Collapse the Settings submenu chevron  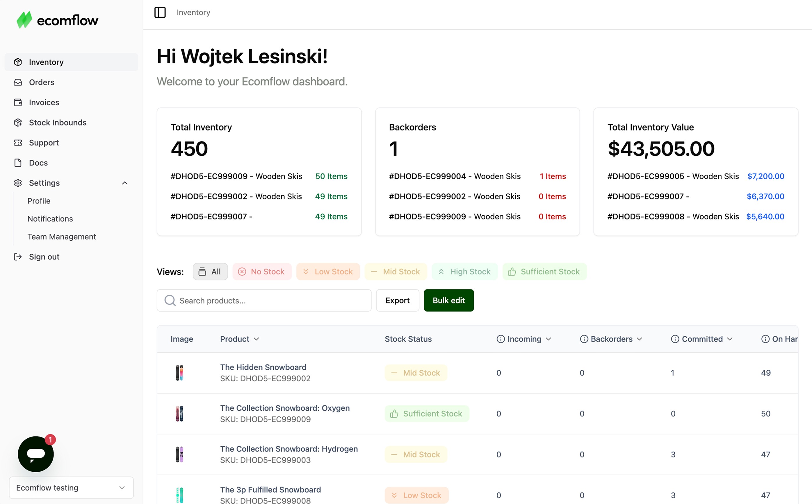pyautogui.click(x=125, y=183)
